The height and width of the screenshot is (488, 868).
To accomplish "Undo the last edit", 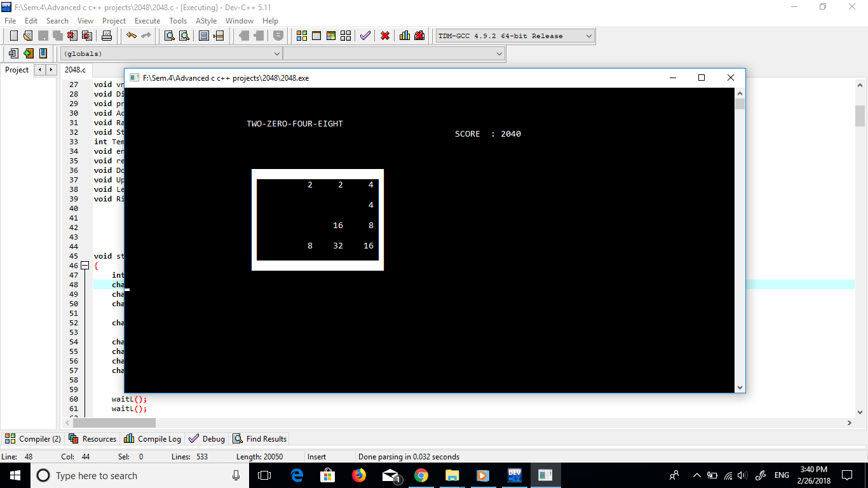I will click(130, 36).
